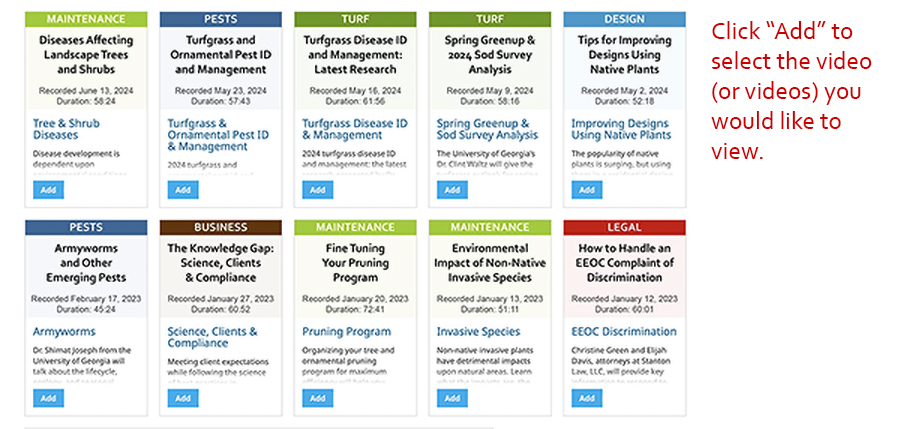900x429 pixels.
Task: Select the Spring Greenup & 2024 Sod Survey heading
Action: click(490, 55)
